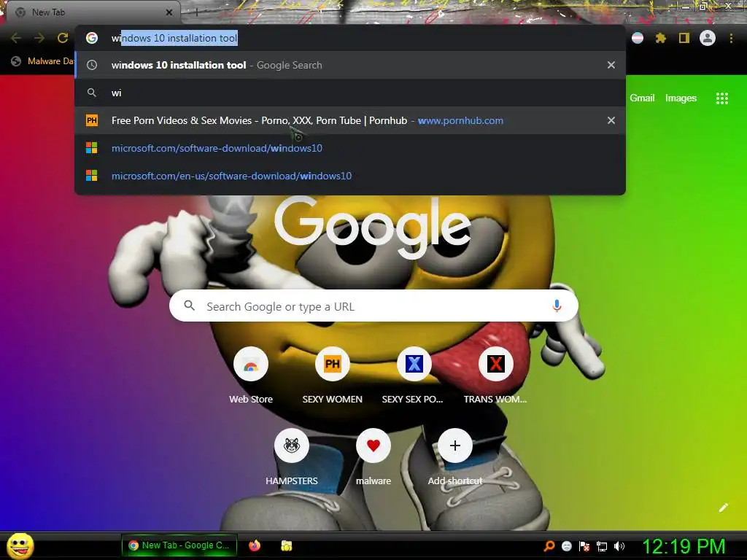Reload the page with the refresh icon

(63, 38)
